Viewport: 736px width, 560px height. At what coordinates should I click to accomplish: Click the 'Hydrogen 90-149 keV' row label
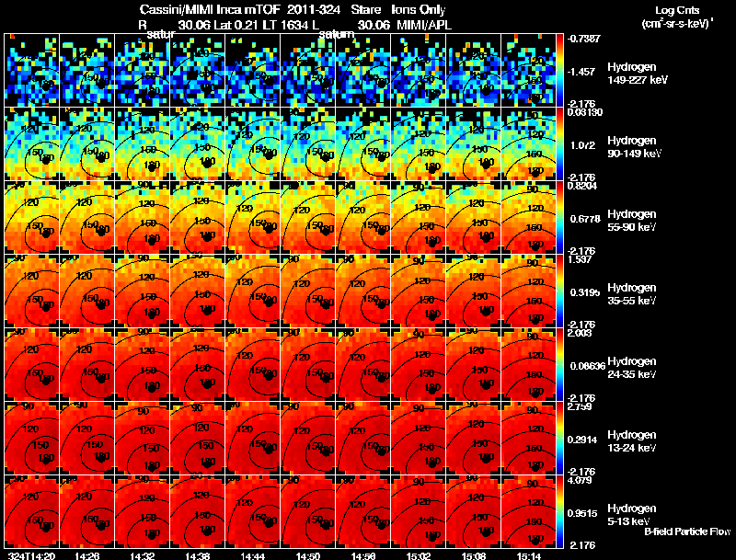[634, 147]
